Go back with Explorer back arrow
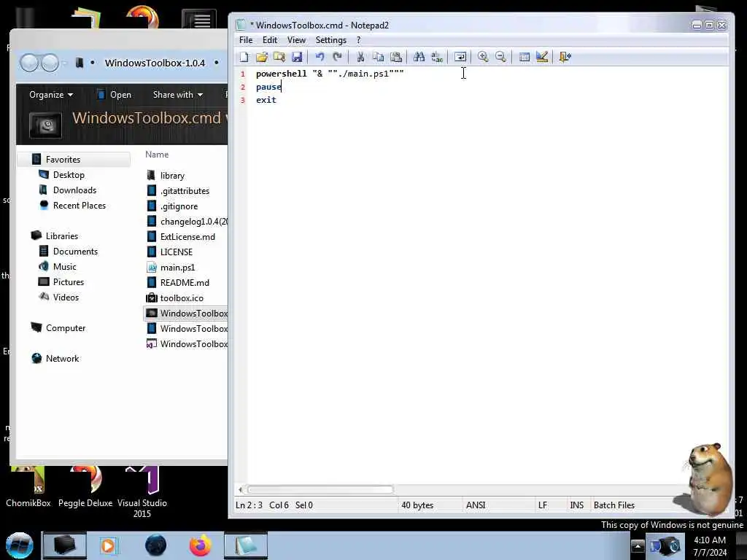Viewport: 747px width, 560px height. pyautogui.click(x=29, y=63)
